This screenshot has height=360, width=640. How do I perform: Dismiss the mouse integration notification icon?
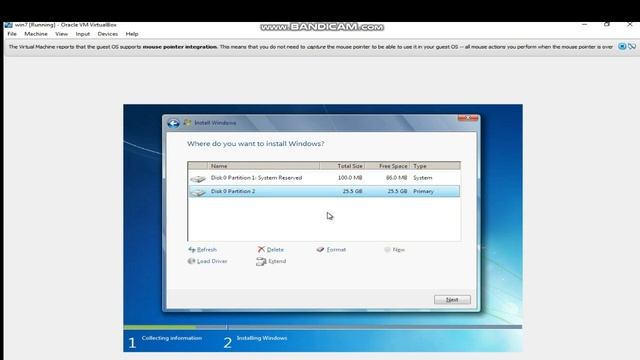point(632,47)
